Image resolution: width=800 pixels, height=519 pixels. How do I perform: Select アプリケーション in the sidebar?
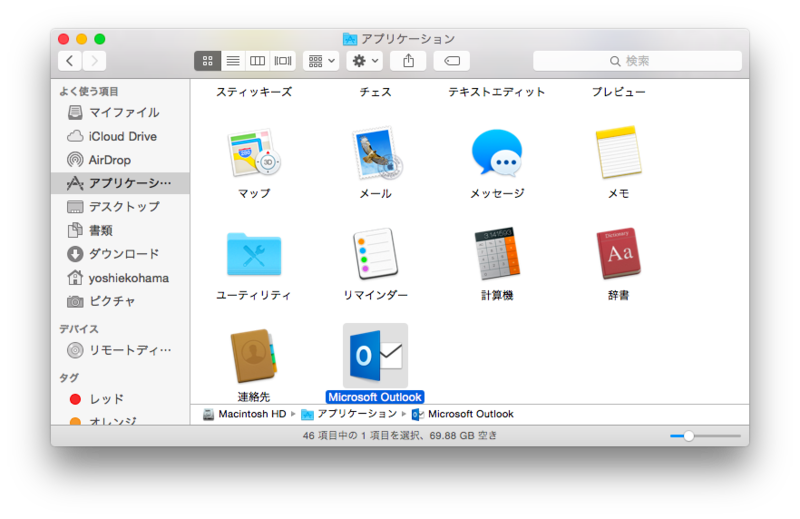(x=120, y=183)
